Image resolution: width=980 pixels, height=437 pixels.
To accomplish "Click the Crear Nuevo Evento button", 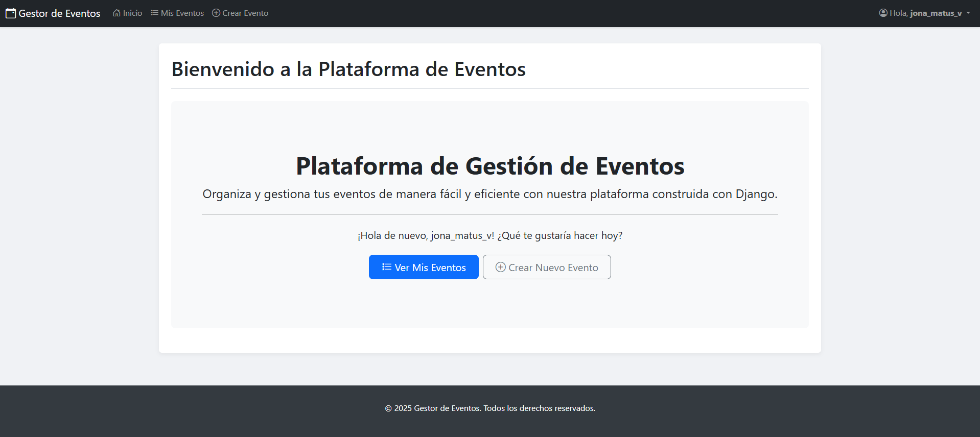I will (x=547, y=267).
